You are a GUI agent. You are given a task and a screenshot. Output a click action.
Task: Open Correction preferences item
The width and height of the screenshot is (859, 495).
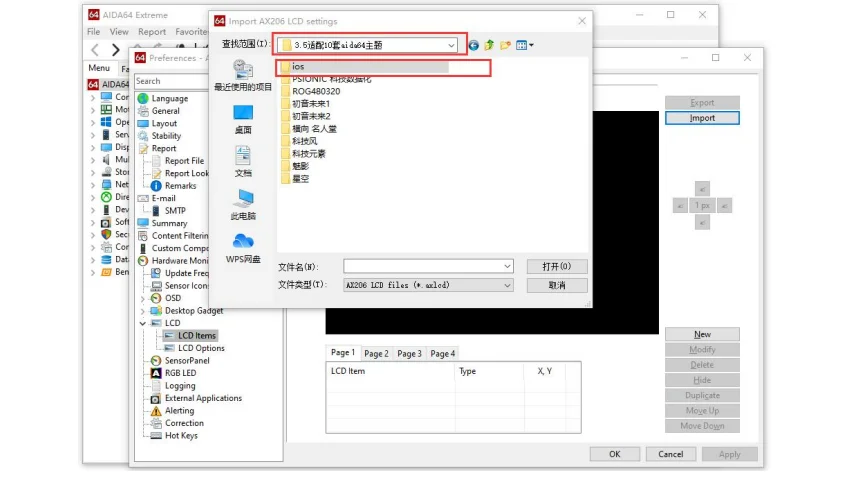pyautogui.click(x=184, y=423)
